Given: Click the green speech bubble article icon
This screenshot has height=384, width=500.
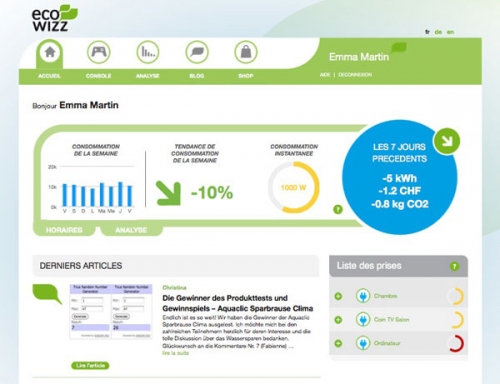Looking at the screenshot, I should 47,294.
